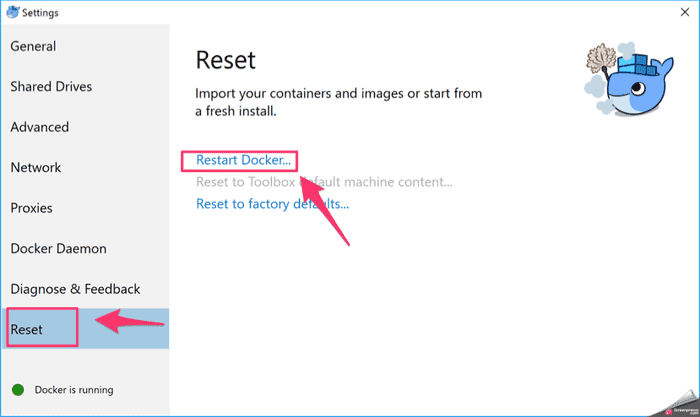
Task: Click Reset to Toolbox default machine content link
Action: tap(324, 182)
